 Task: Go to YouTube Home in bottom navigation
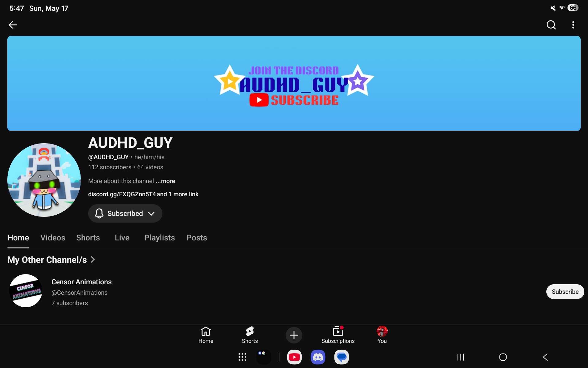pos(206,335)
